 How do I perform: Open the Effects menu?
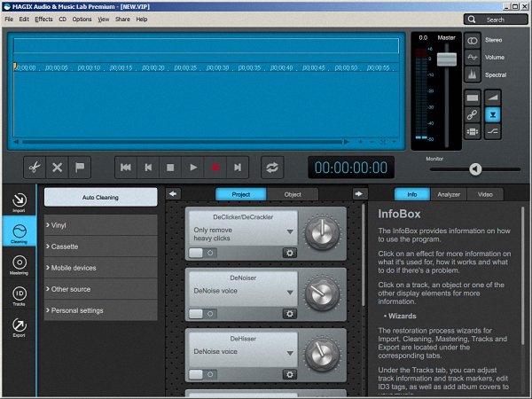click(x=43, y=19)
